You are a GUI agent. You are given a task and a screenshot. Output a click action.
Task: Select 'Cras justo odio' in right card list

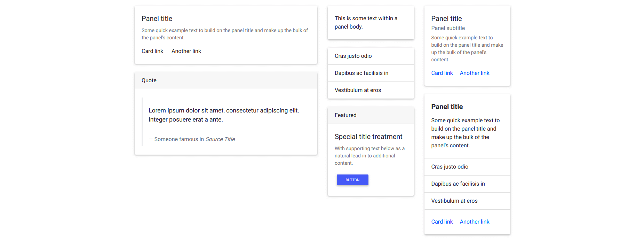pyautogui.click(x=467, y=167)
